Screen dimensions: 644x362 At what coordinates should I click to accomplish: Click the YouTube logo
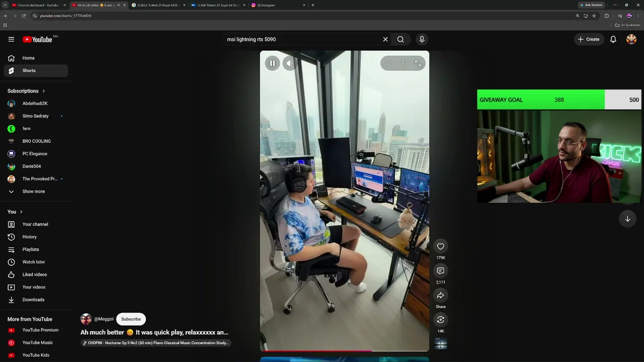coord(38,39)
